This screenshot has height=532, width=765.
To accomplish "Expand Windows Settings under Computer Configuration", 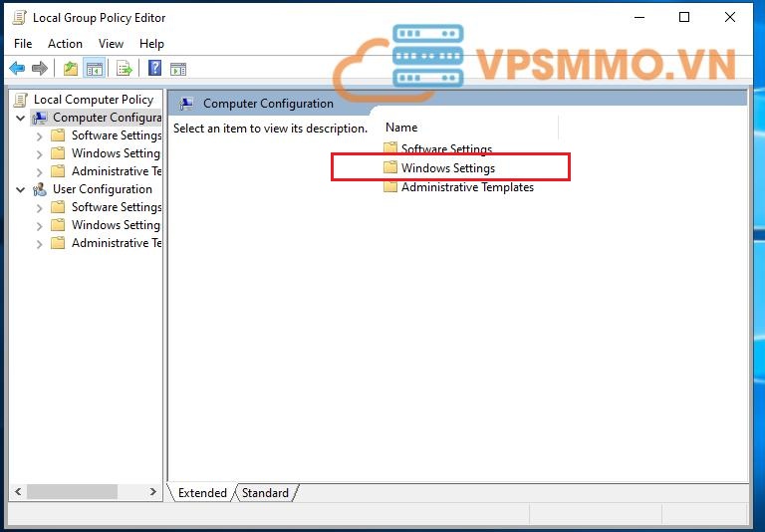I will click(x=39, y=153).
